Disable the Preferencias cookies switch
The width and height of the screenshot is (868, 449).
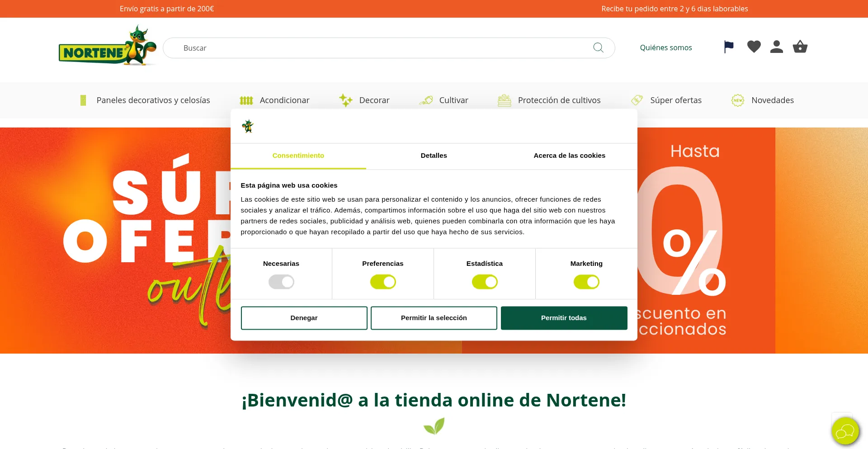383,282
